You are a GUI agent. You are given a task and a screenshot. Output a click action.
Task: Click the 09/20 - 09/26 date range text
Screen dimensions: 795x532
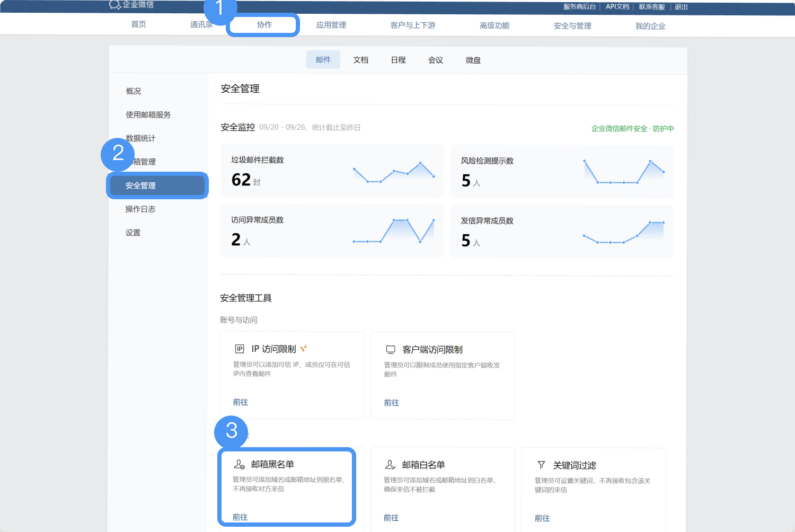[282, 127]
